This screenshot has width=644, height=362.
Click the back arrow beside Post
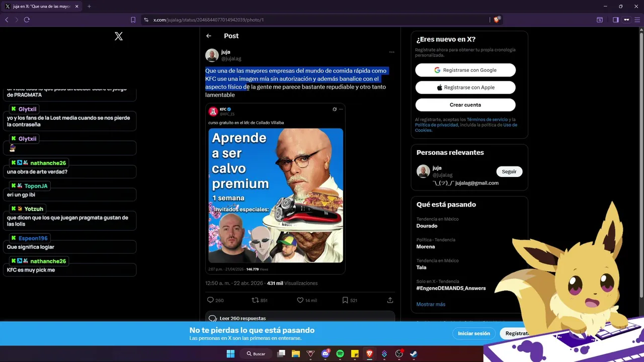click(208, 36)
